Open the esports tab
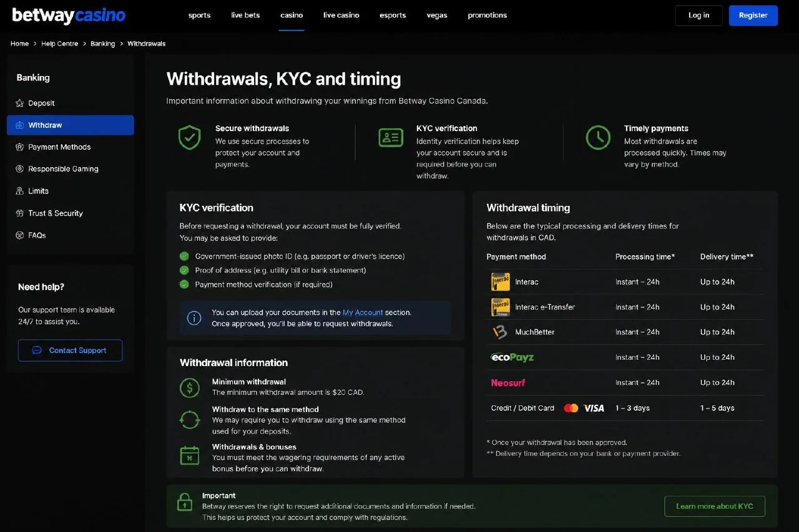Viewport: 799px width, 532px height. click(x=393, y=16)
